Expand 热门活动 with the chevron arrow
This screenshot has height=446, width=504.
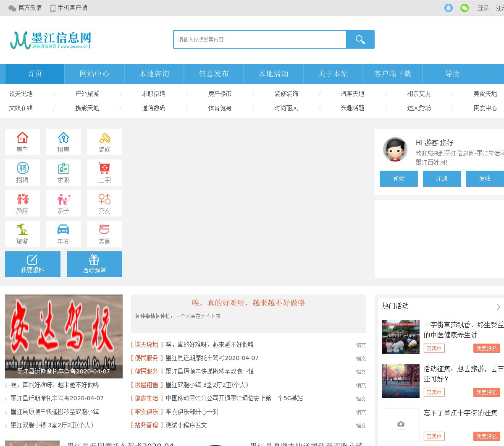pos(499,307)
